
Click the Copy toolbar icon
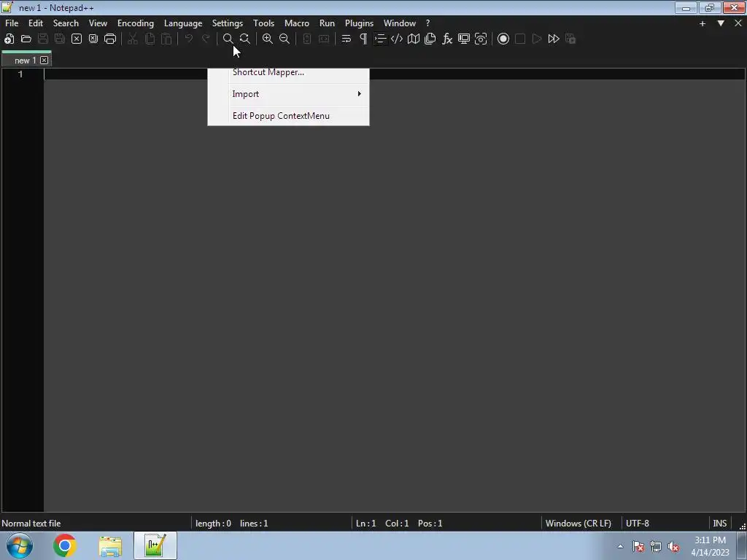(150, 39)
